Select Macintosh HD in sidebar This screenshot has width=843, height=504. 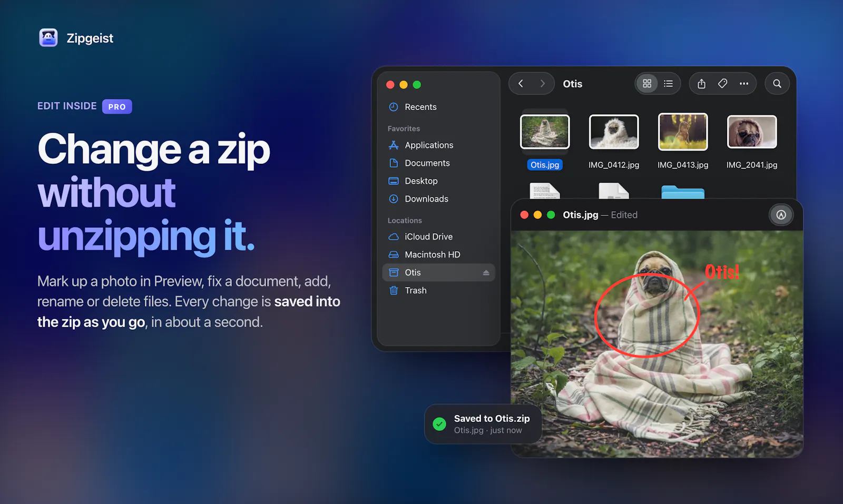[x=438, y=254]
